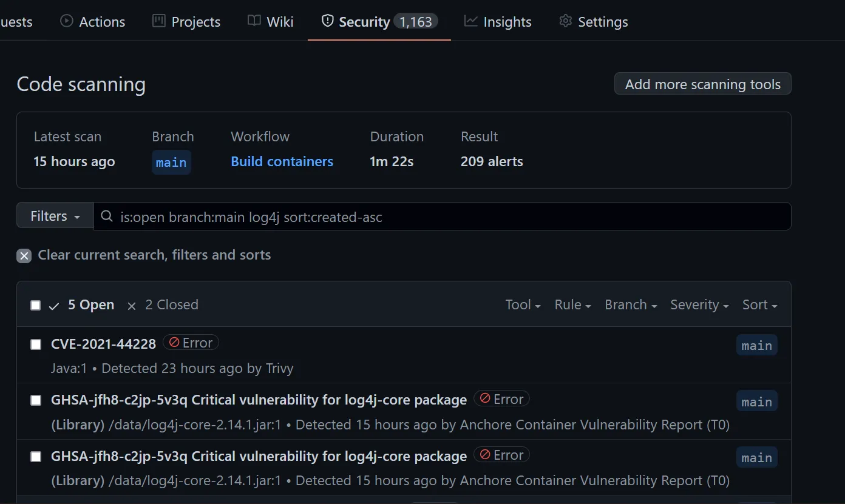The width and height of the screenshot is (845, 504).
Task: Click the Wiki book icon
Action: (x=254, y=21)
